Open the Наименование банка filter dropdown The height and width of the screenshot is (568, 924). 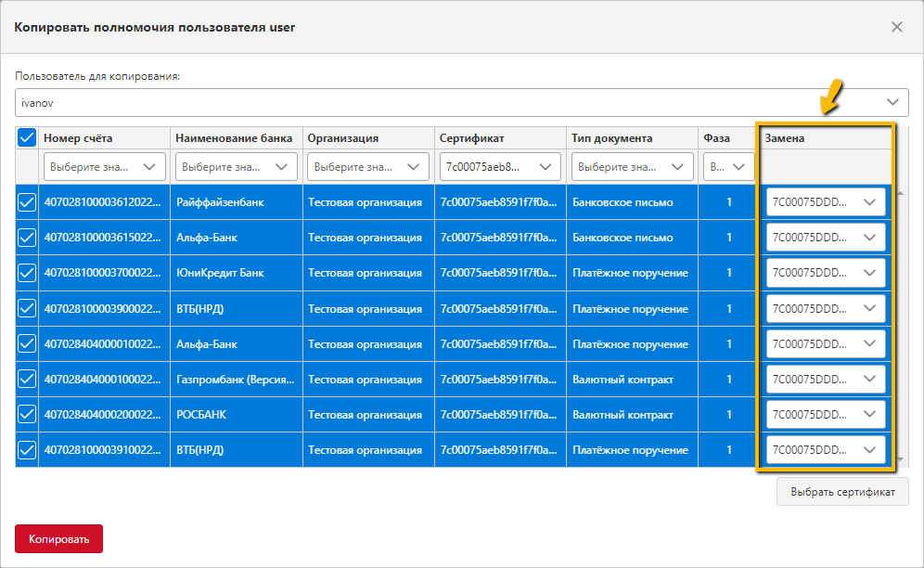237,167
